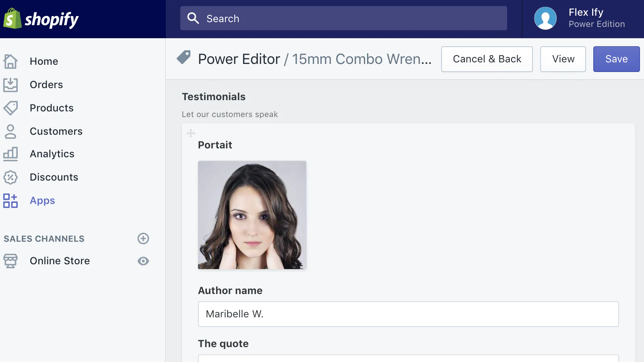Open Analytics in the sidebar
644x362 pixels.
tap(52, 154)
